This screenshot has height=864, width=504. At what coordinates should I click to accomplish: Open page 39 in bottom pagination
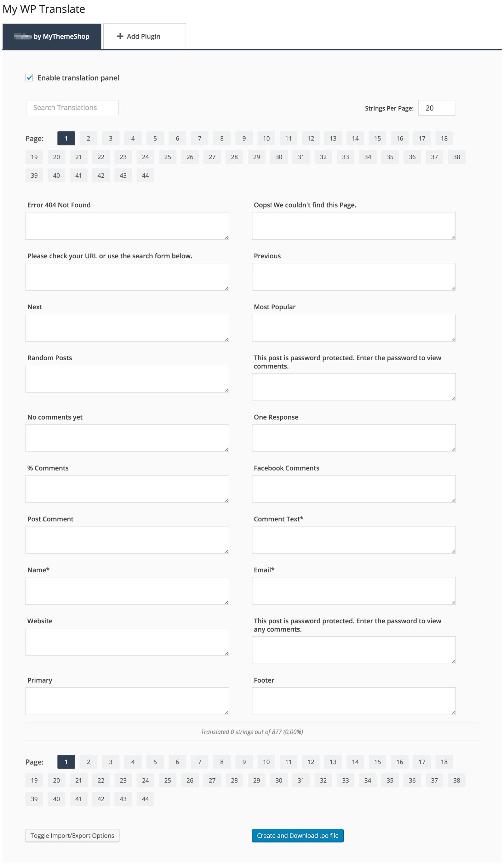coord(34,799)
